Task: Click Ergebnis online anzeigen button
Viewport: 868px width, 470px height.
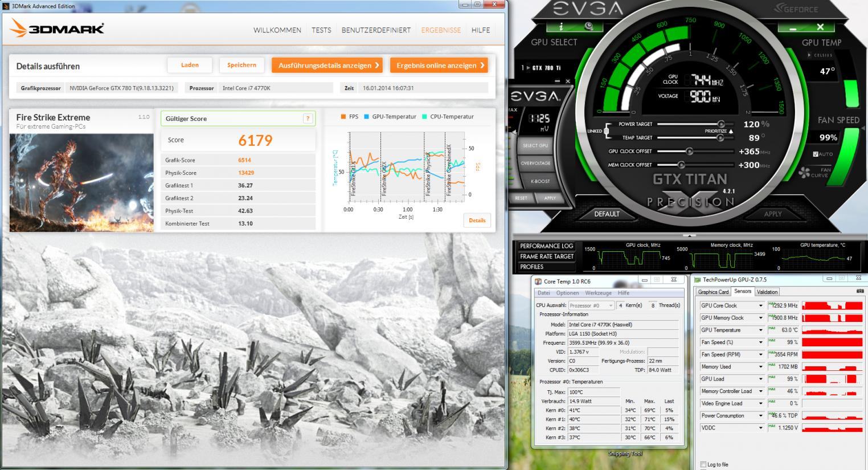Action: coord(439,65)
